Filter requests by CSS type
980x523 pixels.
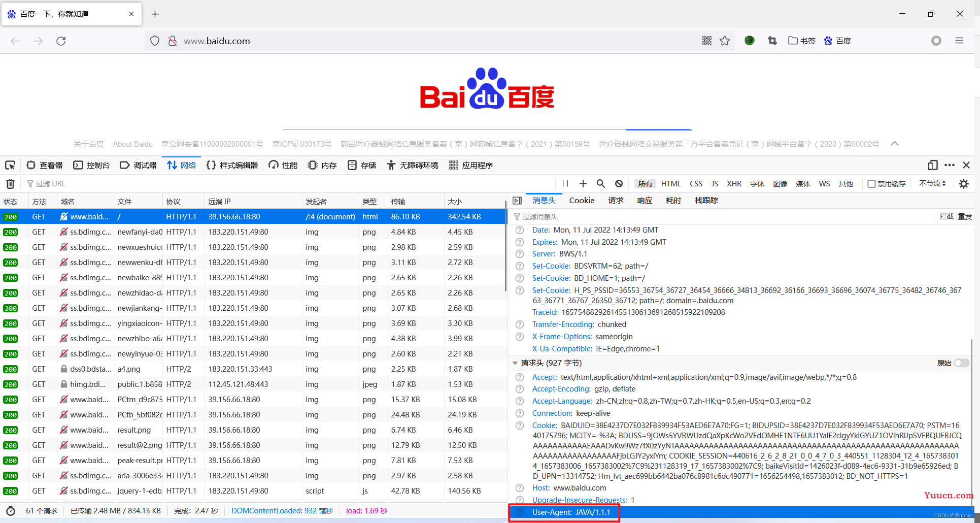pos(696,184)
